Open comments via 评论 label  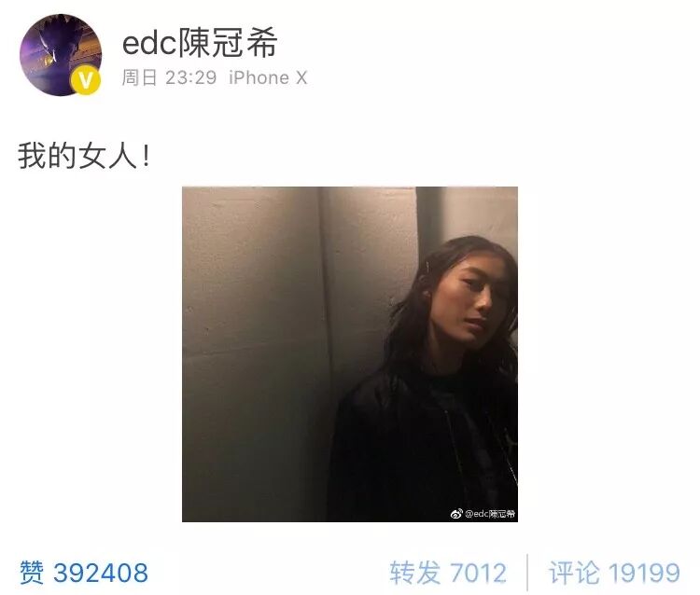pos(574,573)
